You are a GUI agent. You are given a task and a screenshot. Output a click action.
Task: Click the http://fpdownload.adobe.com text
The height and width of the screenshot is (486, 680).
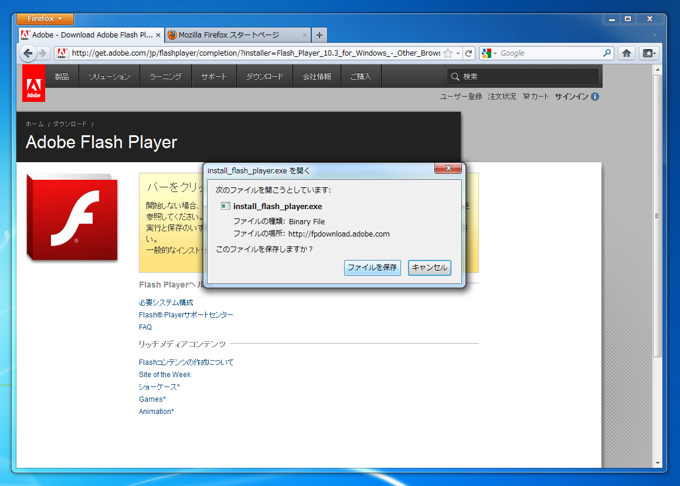click(x=339, y=234)
